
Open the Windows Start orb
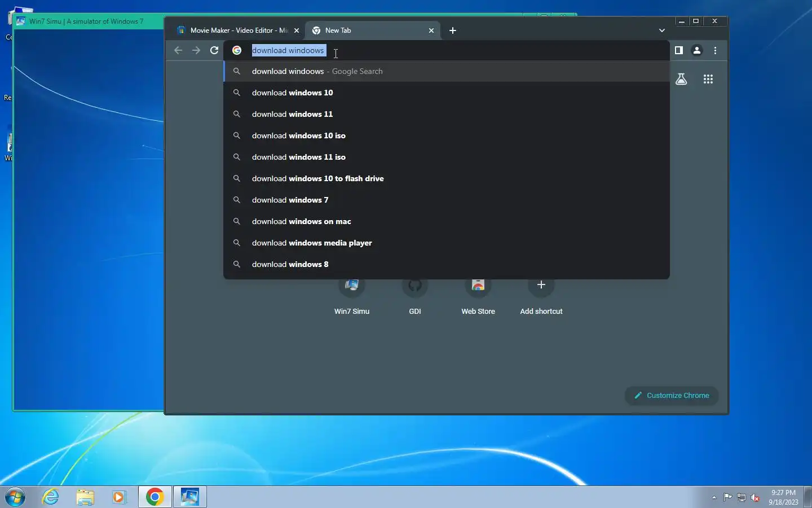click(x=15, y=497)
